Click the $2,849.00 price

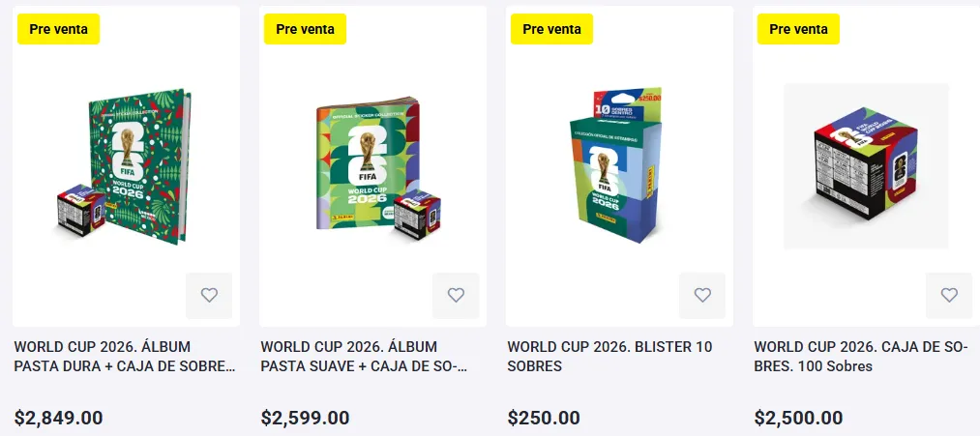point(58,419)
